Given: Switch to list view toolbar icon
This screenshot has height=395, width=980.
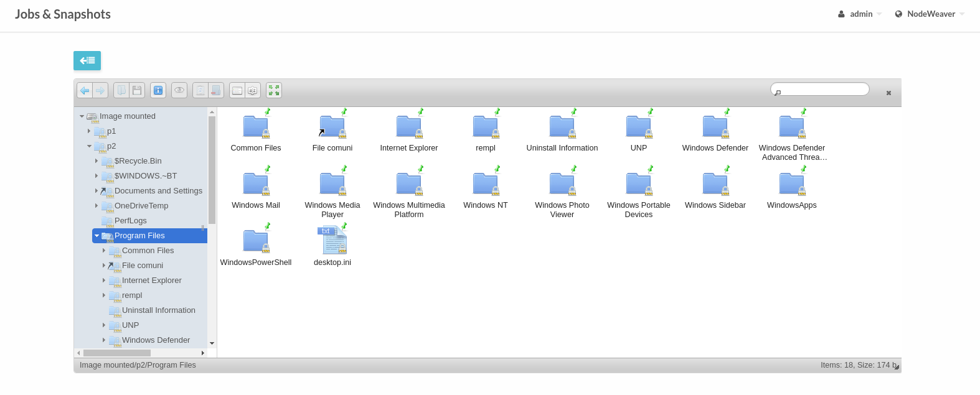Looking at the screenshot, I should pos(237,90).
